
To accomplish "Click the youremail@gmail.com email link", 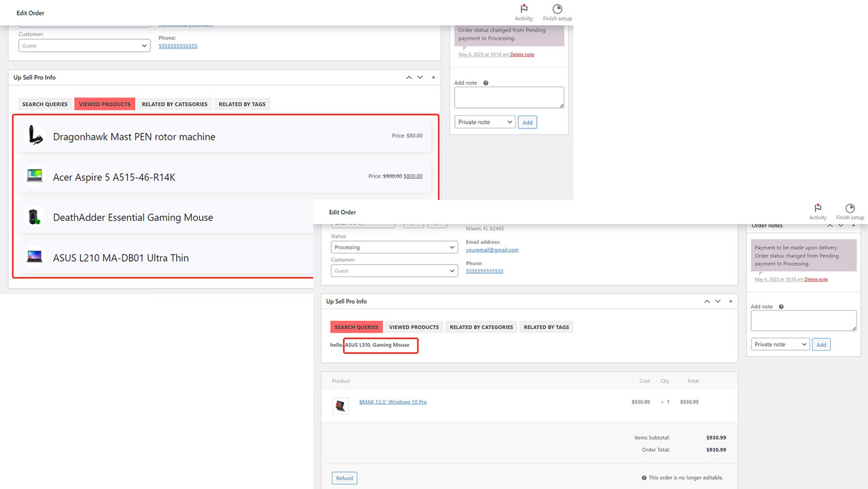I will point(492,250).
